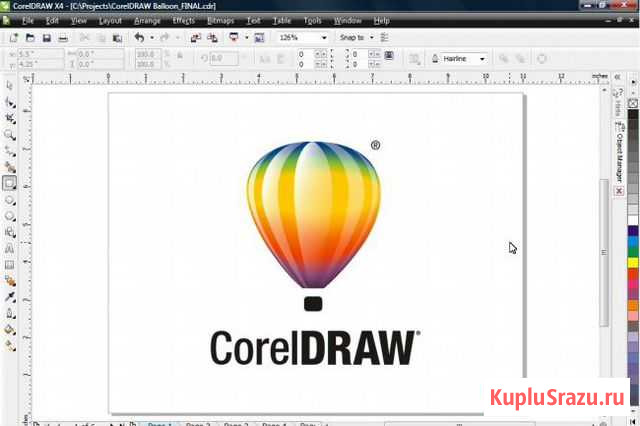Select the Eyedropper tool

pyautogui.click(x=10, y=297)
